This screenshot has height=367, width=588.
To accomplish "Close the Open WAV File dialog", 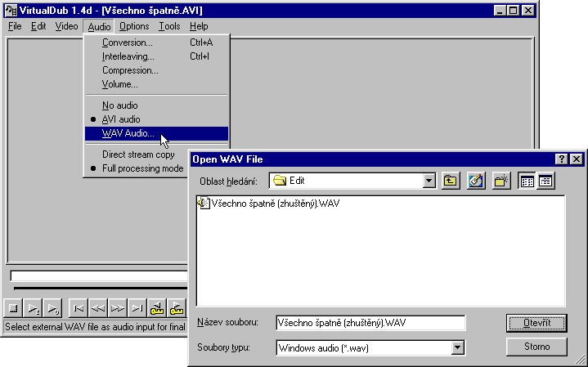I will click(x=577, y=159).
